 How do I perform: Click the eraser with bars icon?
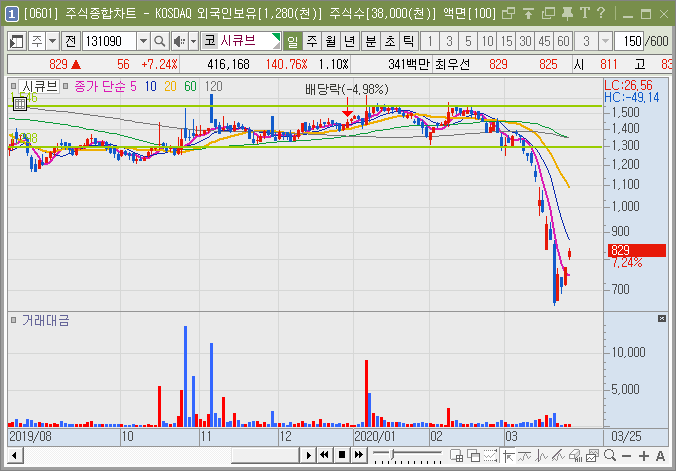(x=576, y=455)
